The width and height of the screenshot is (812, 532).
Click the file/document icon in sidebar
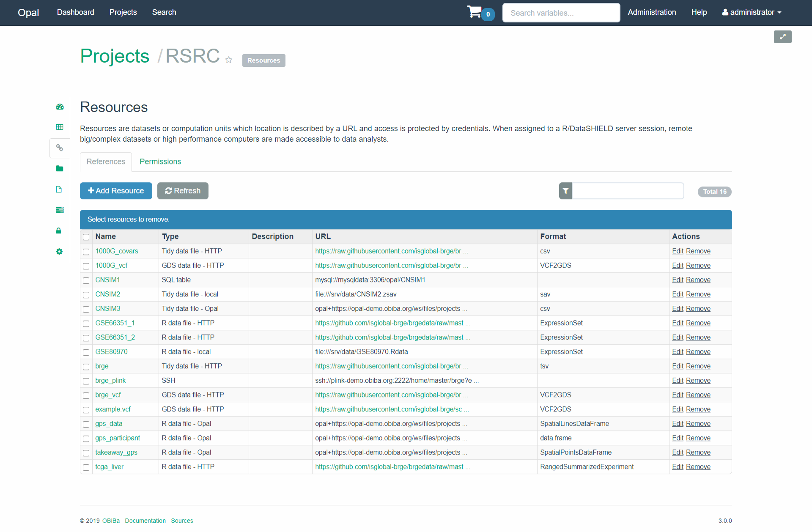pos(59,189)
